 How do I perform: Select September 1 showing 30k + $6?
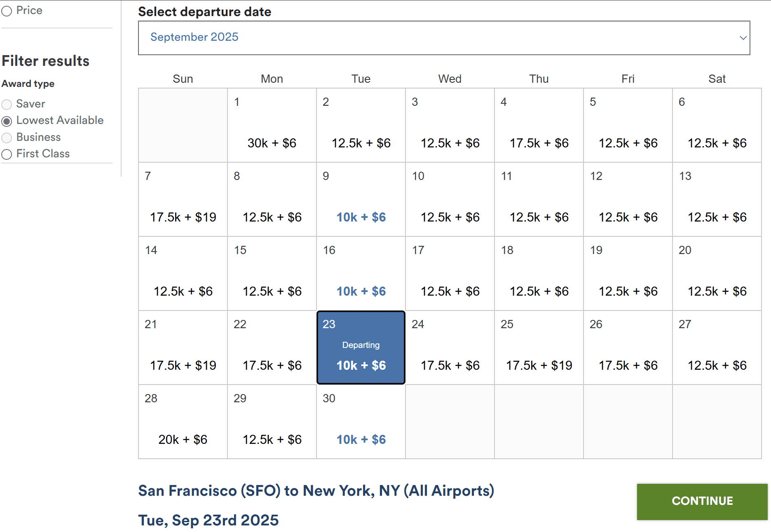pyautogui.click(x=272, y=126)
